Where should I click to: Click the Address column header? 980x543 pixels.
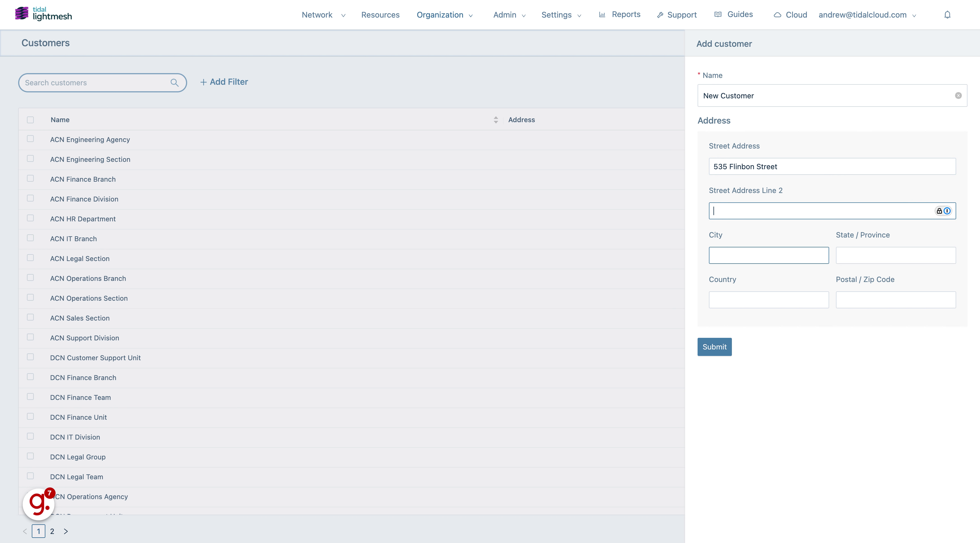tap(521, 120)
